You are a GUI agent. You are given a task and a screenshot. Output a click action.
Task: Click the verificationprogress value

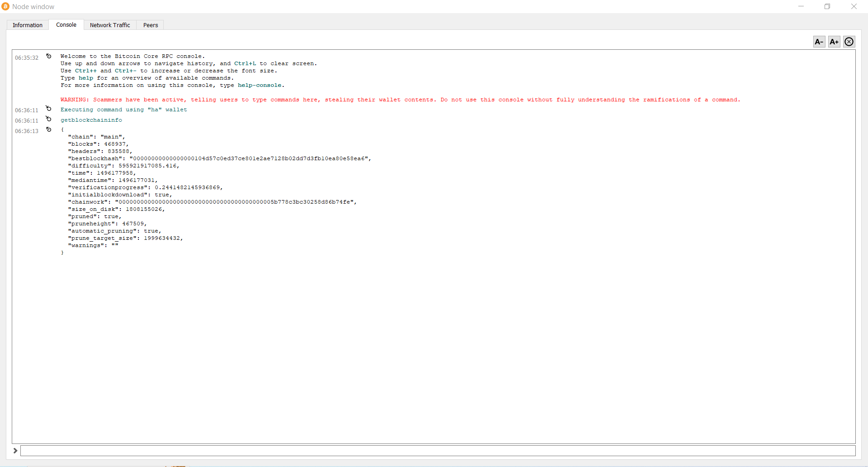[187, 187]
